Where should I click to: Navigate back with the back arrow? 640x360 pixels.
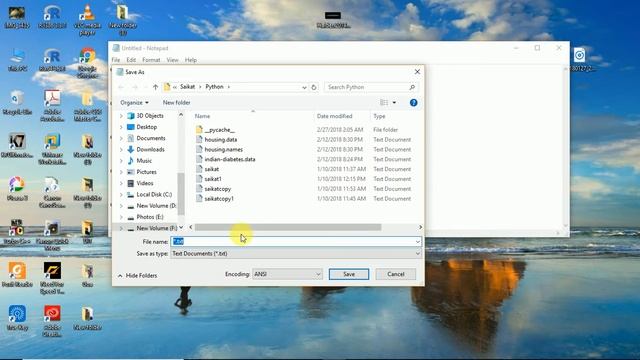click(121, 87)
